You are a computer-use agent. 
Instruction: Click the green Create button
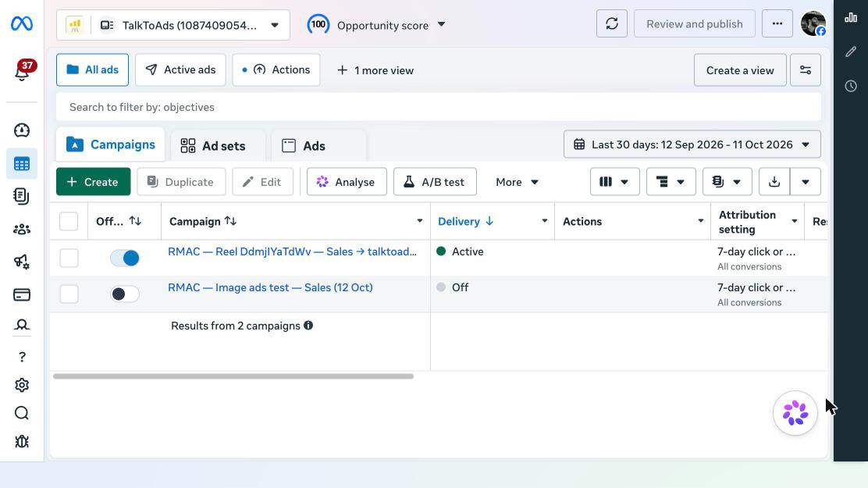pyautogui.click(x=93, y=182)
